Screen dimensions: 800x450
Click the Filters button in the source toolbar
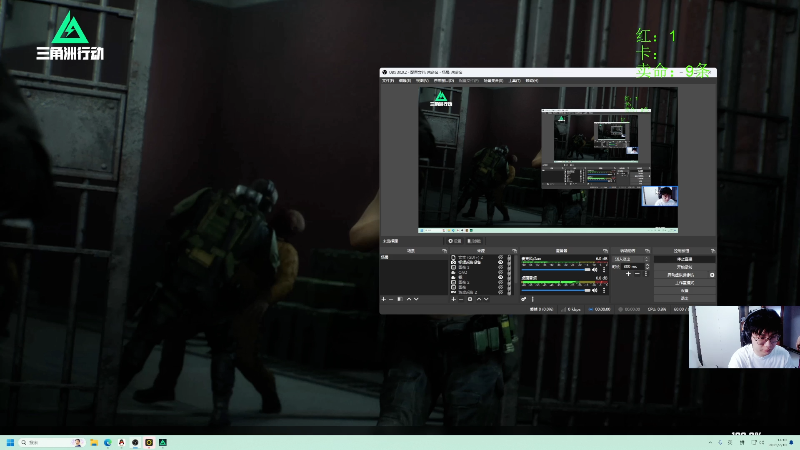pos(474,241)
